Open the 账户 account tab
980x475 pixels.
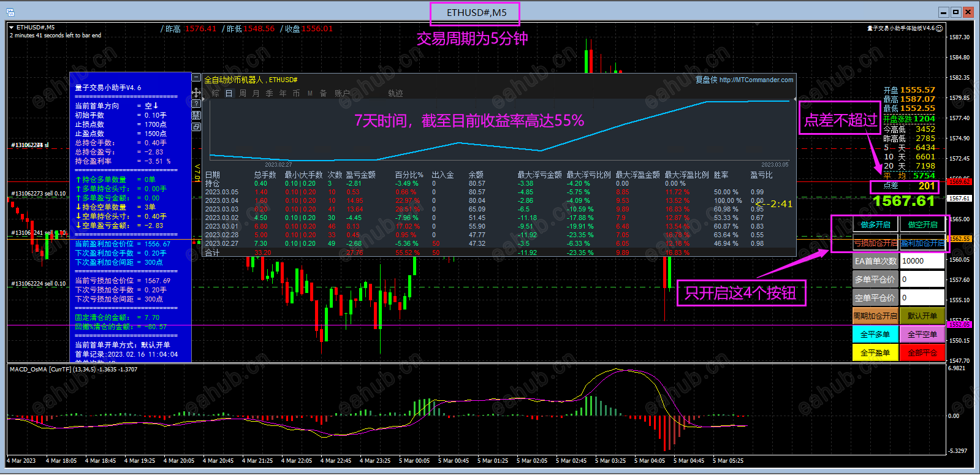pos(342,93)
